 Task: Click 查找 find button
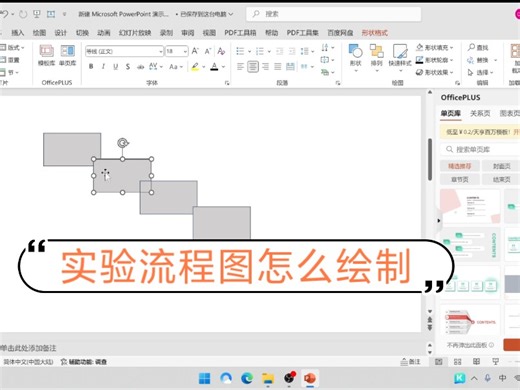[478, 48]
